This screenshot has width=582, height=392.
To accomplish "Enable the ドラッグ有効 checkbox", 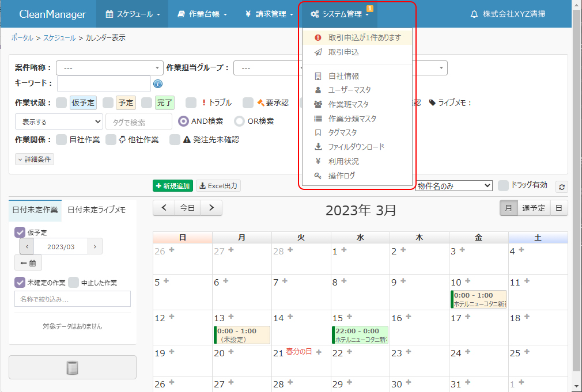I will click(503, 185).
